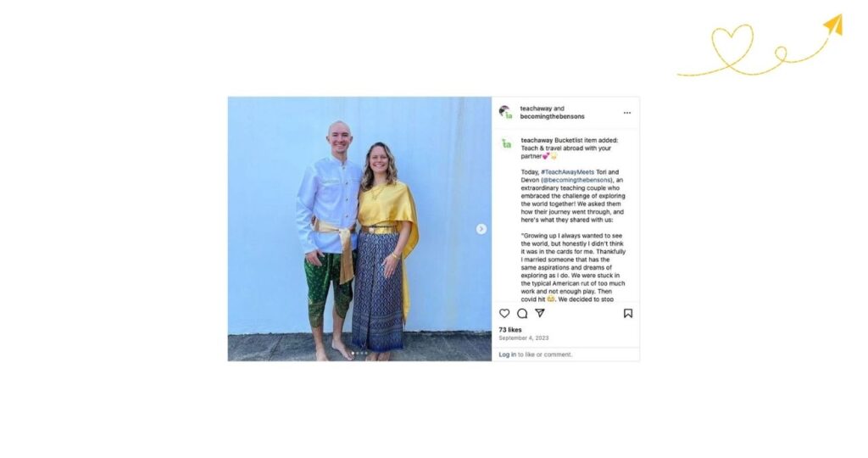The width and height of the screenshot is (868, 458).
Task: Click the couple's photo in the post
Action: coord(359,229)
